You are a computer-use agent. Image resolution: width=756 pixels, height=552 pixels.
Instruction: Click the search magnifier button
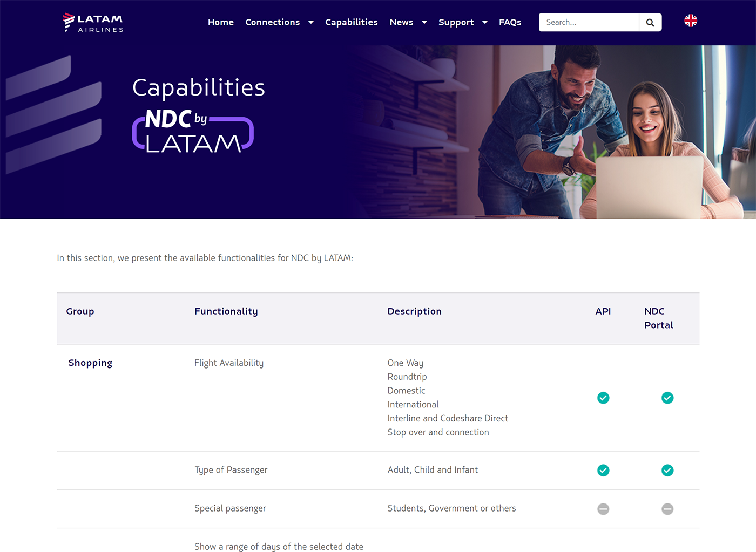pos(650,22)
